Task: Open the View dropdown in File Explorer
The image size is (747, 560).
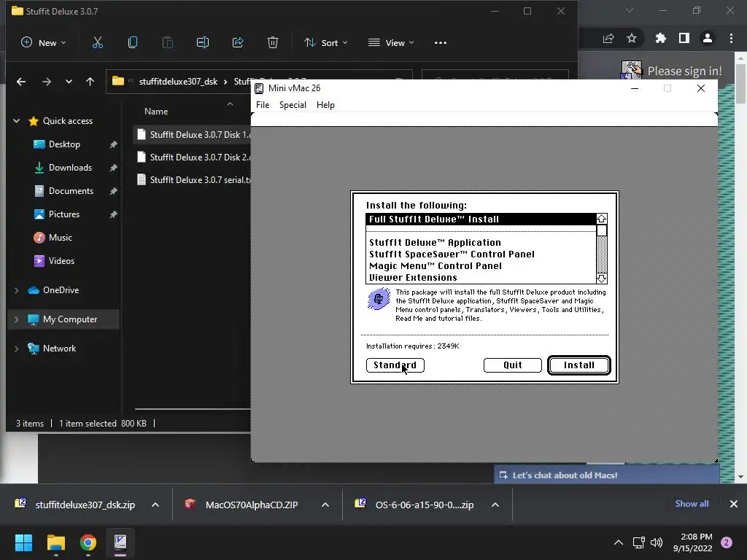Action: point(391,42)
